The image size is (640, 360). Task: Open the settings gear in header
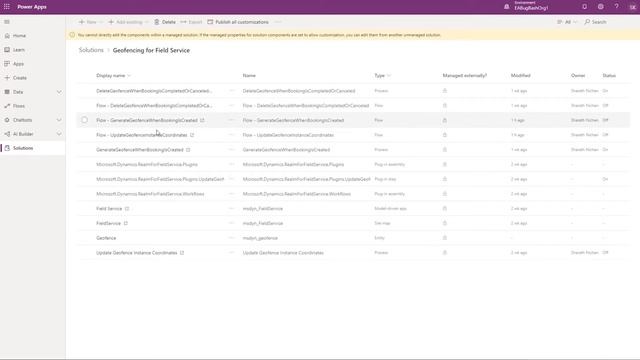[x=600, y=7]
